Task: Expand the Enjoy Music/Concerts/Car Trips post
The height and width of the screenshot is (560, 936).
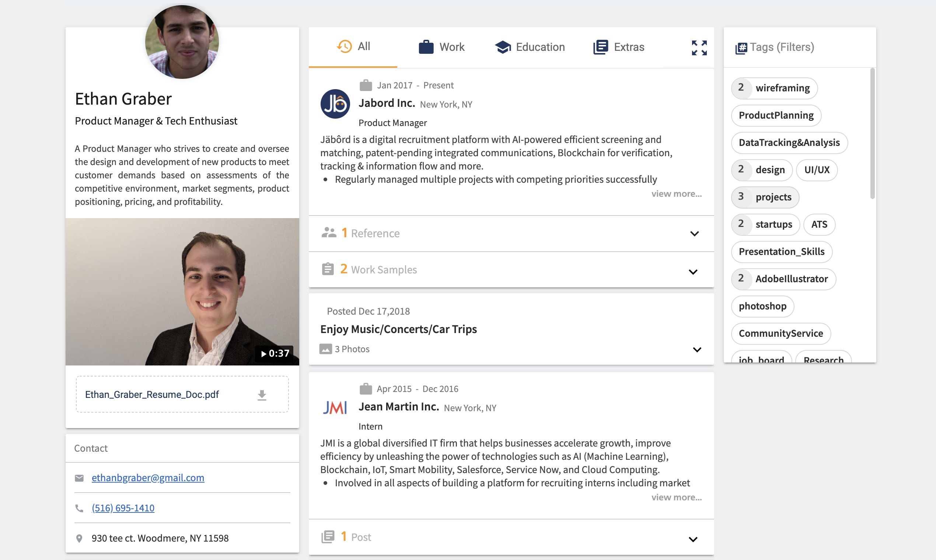Action: [x=697, y=349]
